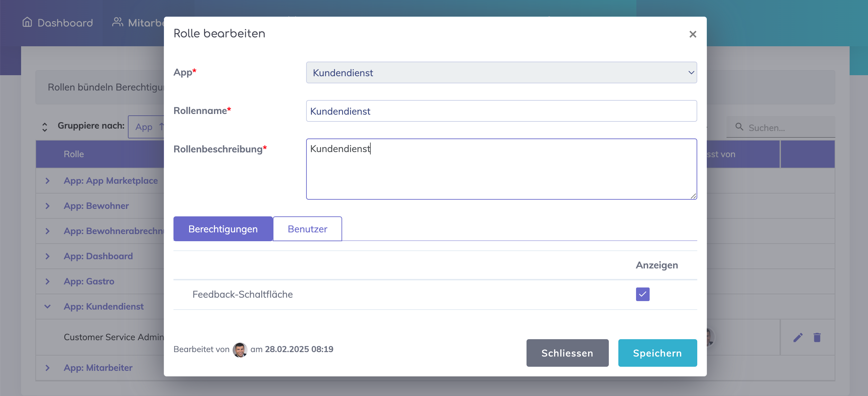868x396 pixels.
Task: Click the Dashboard home icon
Action: (x=27, y=22)
